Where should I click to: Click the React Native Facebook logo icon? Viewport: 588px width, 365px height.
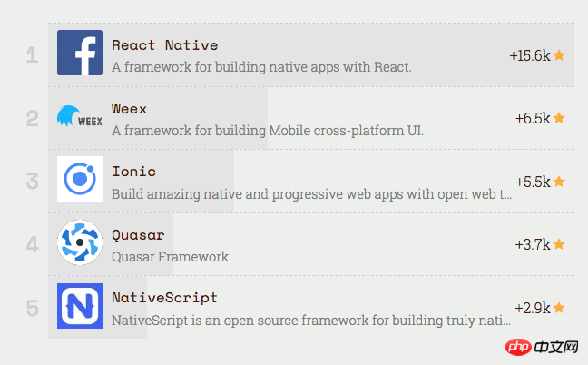(80, 53)
